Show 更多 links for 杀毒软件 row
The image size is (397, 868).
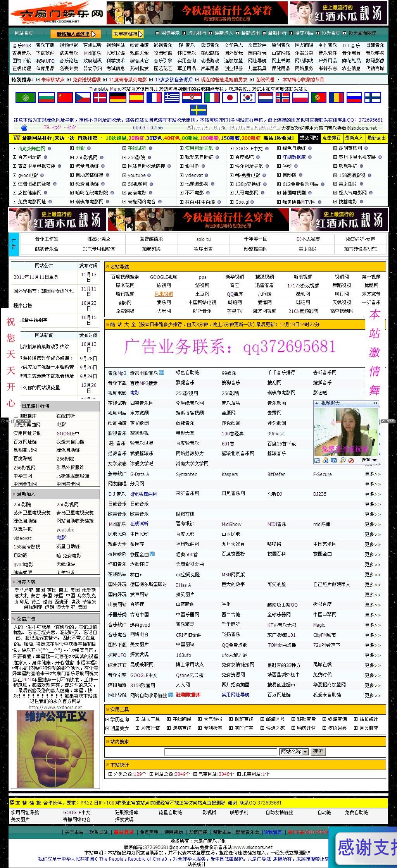(x=373, y=474)
